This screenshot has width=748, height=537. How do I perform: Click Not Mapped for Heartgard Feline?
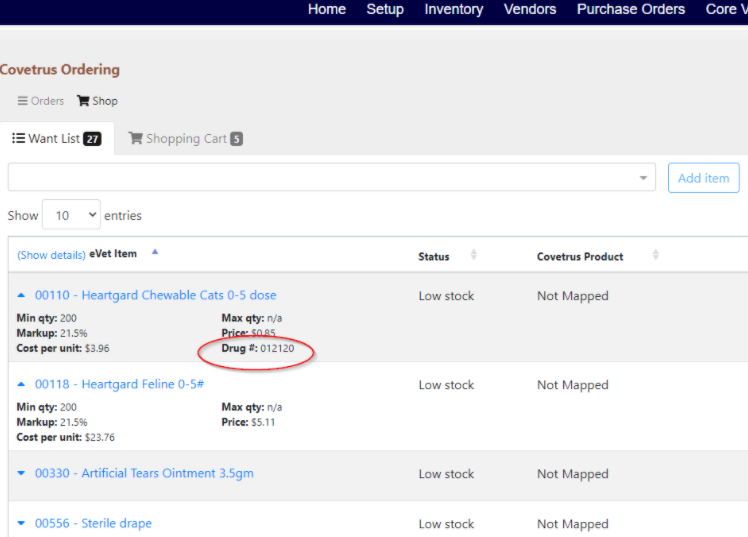click(x=573, y=385)
